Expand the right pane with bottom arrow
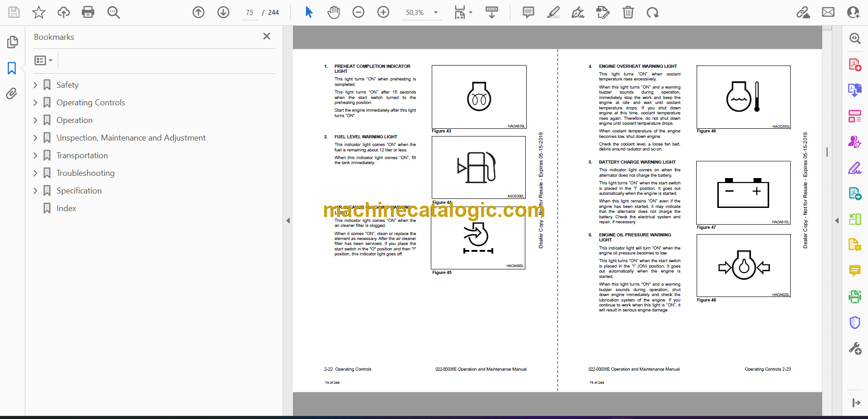Screen dimensions: 868x419 pos(856,403)
